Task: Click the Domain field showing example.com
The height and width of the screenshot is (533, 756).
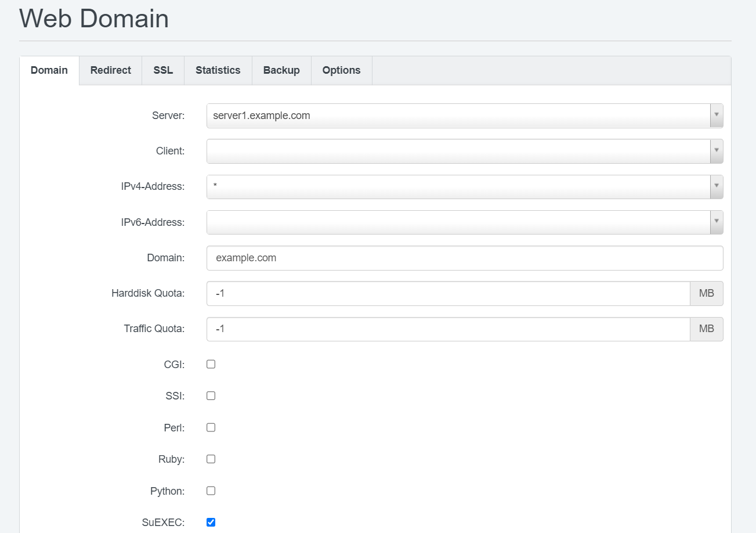Action: pos(464,258)
